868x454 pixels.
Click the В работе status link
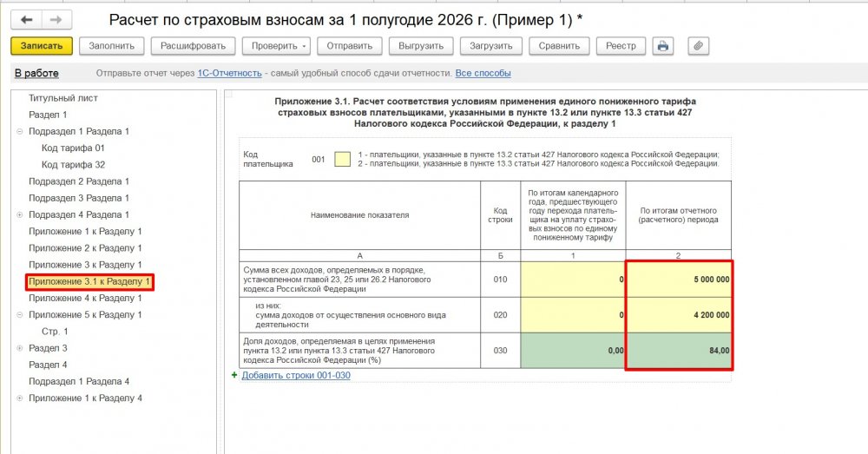click(x=36, y=73)
